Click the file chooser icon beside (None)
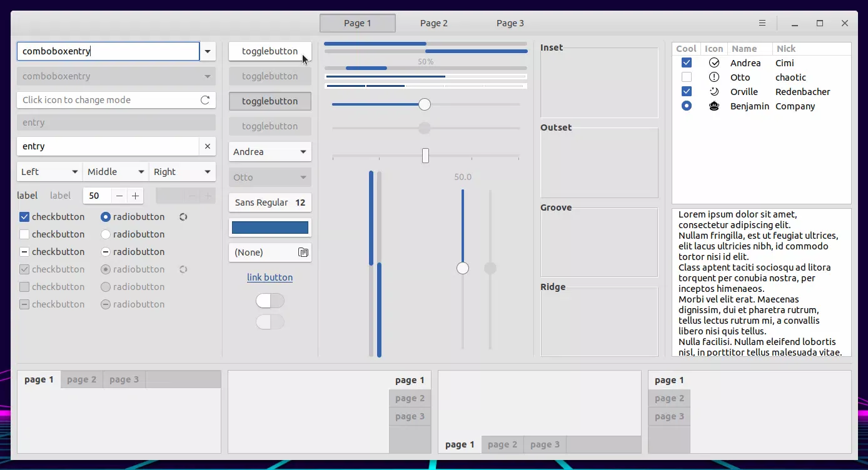This screenshot has width=868, height=470. [x=303, y=252]
